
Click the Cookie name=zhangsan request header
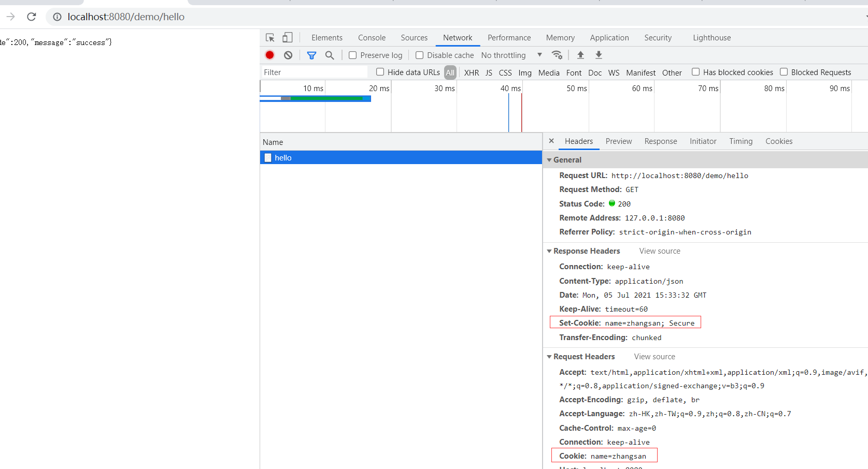pos(603,456)
